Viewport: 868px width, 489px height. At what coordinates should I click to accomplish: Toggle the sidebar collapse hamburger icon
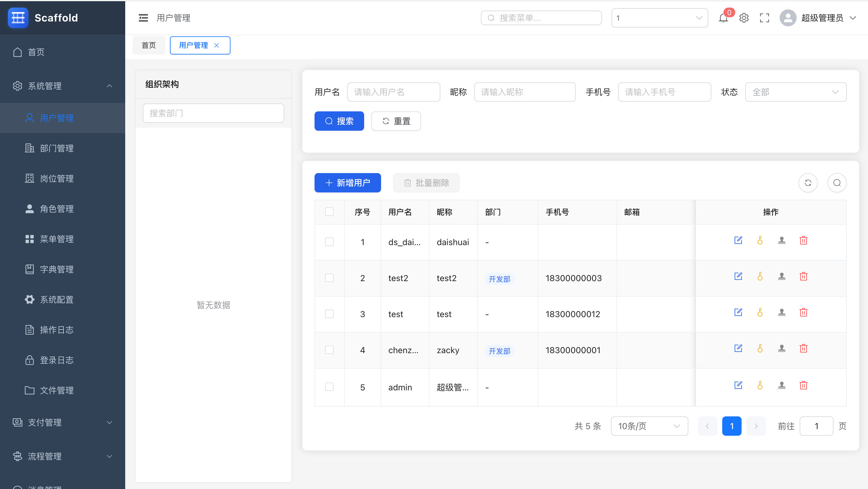[x=143, y=18]
